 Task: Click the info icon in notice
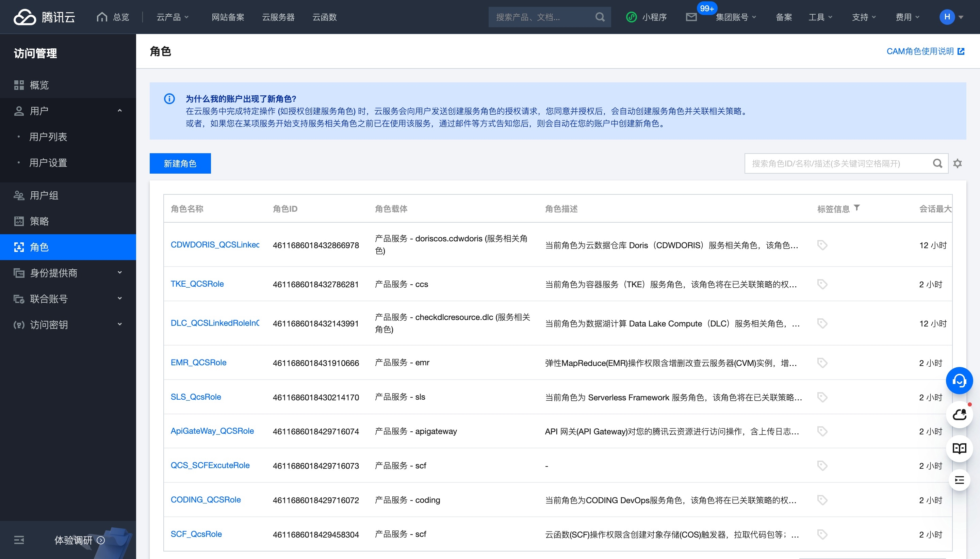[x=169, y=99]
